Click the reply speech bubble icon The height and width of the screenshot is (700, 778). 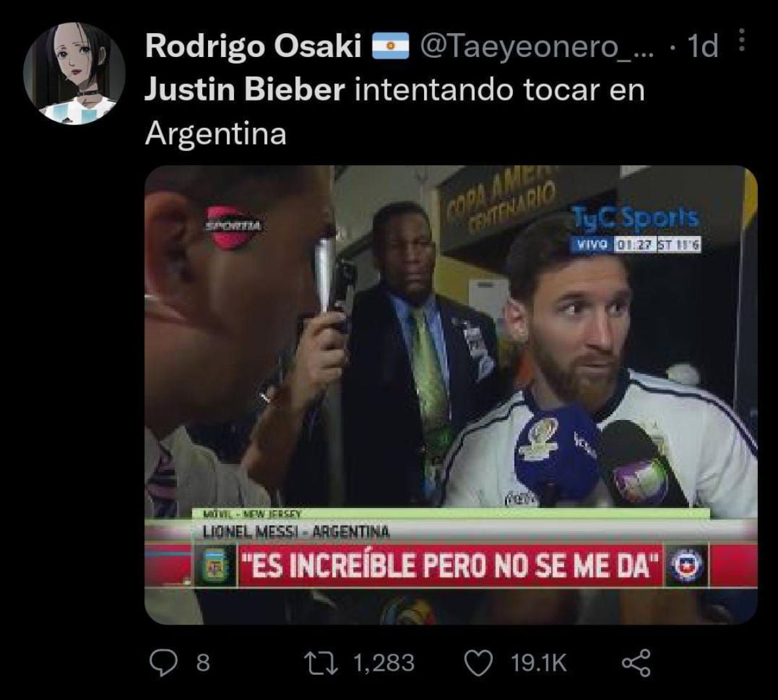(x=161, y=662)
